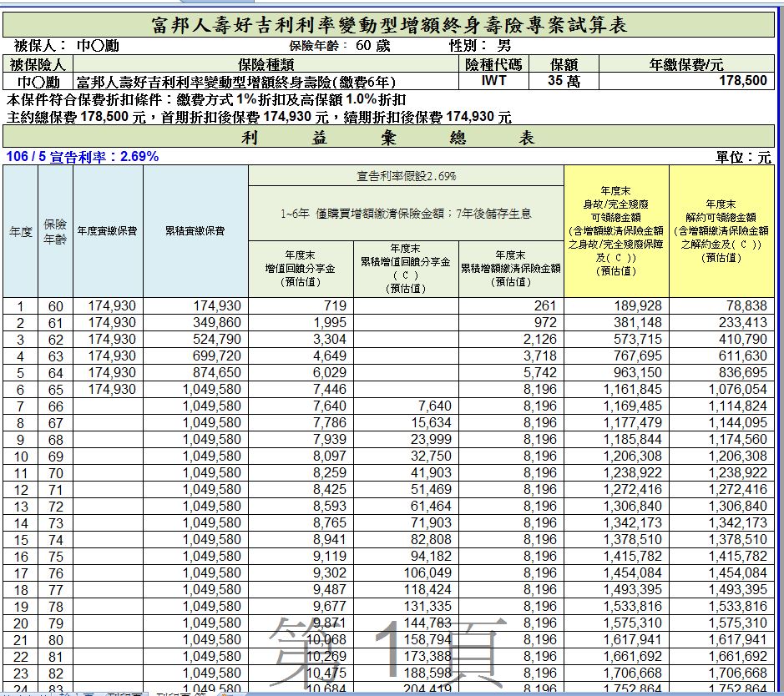Image resolution: width=784 pixels, height=696 pixels.
Task: Select the 年度實繳保費 column header
Action: click(x=108, y=231)
